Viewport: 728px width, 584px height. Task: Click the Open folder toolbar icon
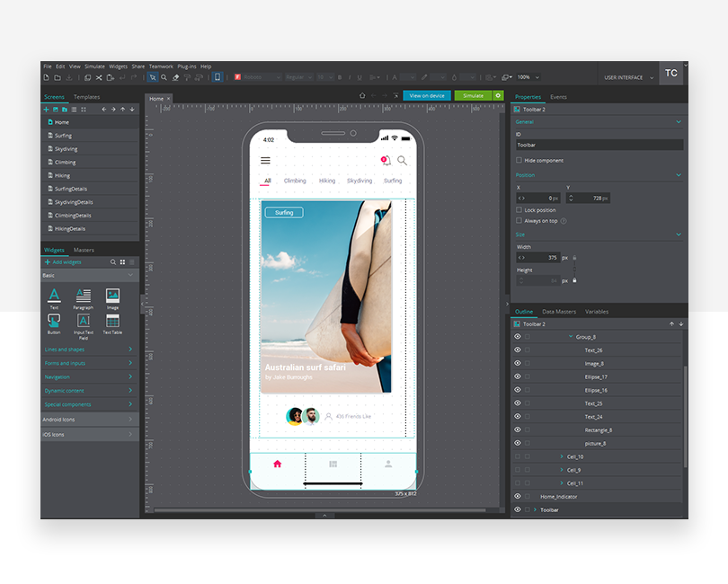point(58,77)
